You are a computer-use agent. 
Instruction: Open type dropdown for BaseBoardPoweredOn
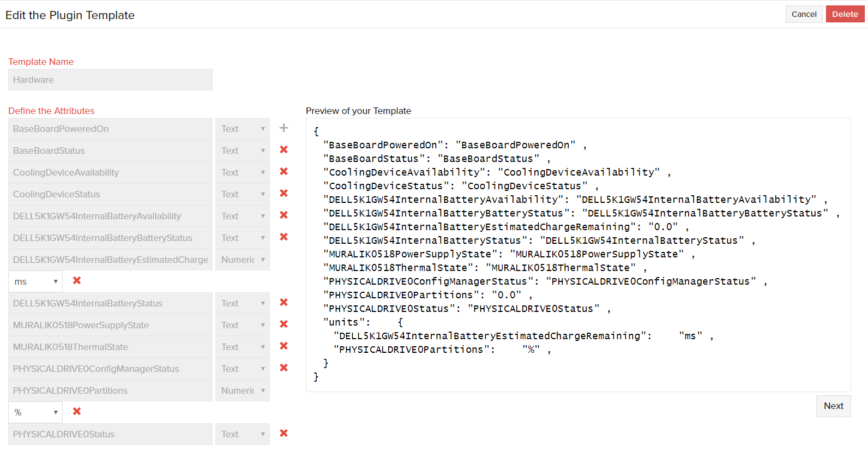243,129
